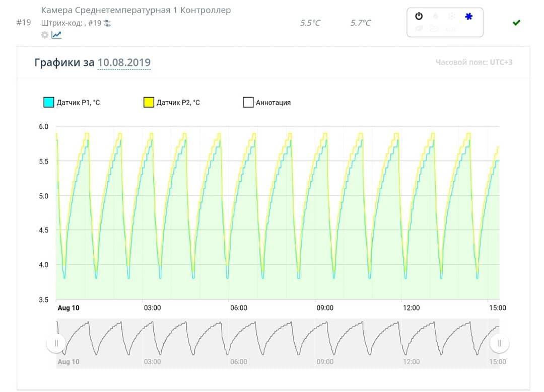Open controller settings gear icon

click(x=45, y=35)
